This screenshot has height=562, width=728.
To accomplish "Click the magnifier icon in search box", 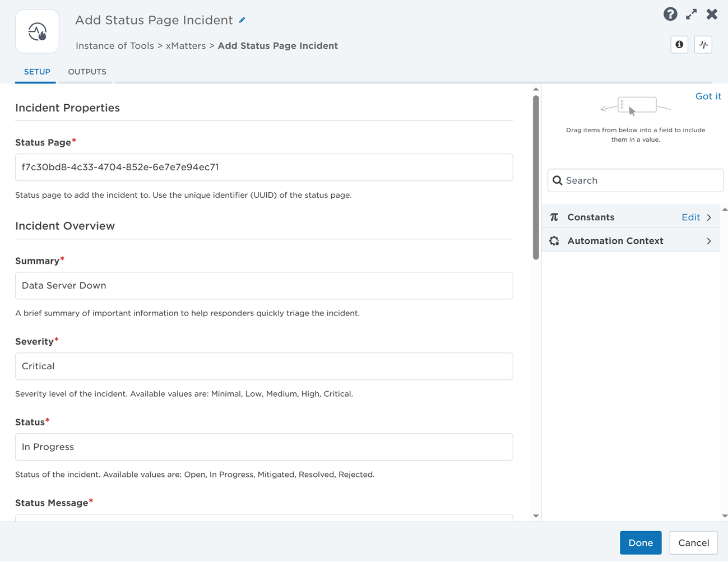I will pyautogui.click(x=558, y=180).
